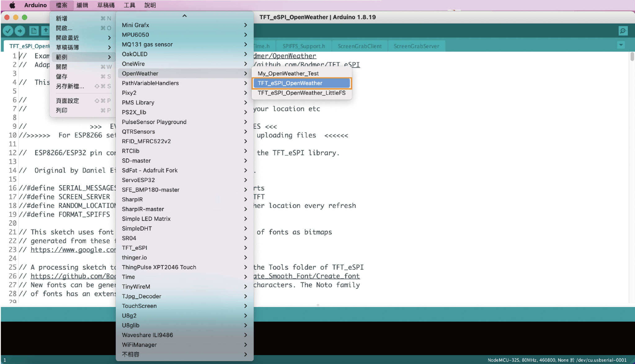Click the Upload arrow toolbar icon
Screen dimensions: 635x364
click(x=20, y=31)
